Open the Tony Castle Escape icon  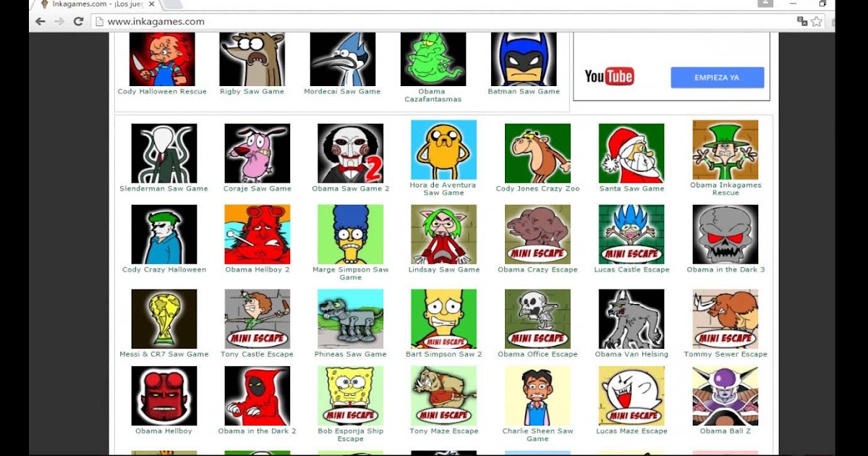pyautogui.click(x=257, y=318)
